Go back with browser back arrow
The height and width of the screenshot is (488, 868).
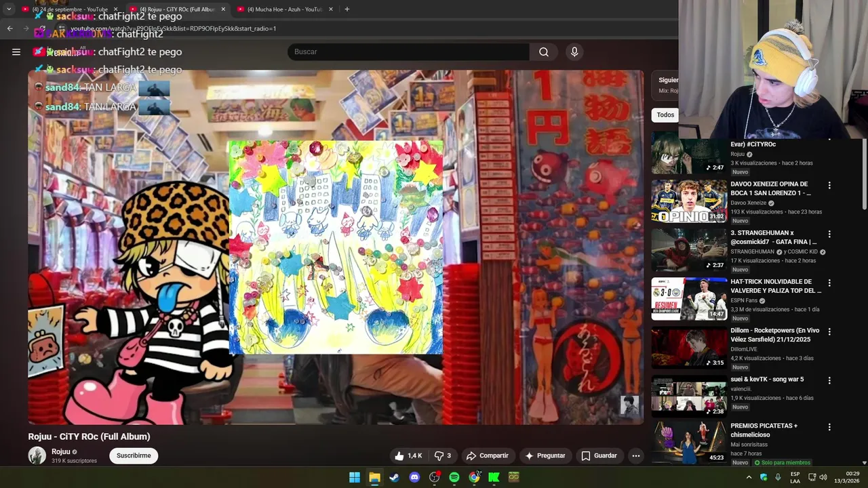coord(9,28)
